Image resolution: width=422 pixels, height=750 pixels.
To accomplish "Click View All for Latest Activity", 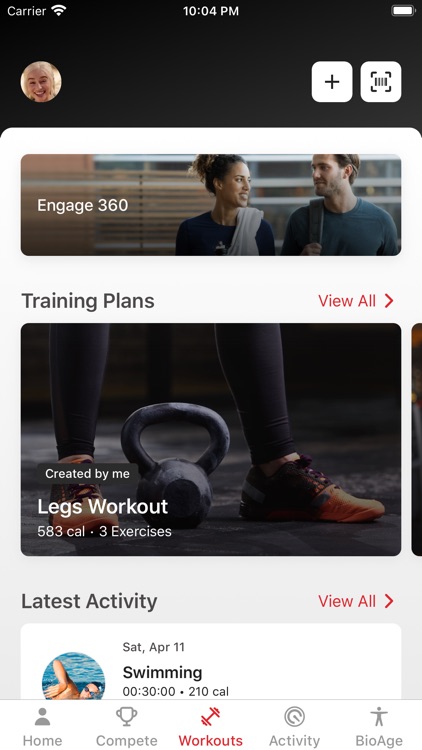I will pos(347,601).
